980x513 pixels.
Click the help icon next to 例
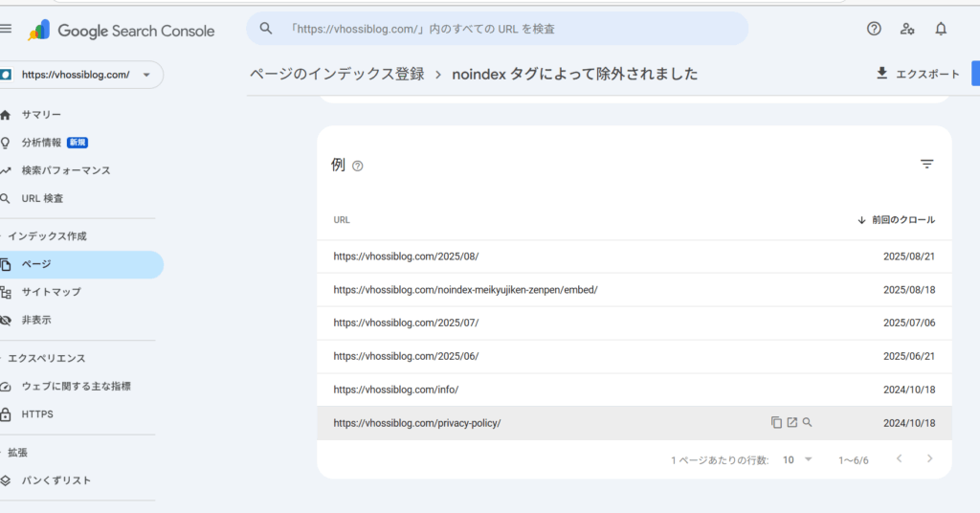(x=358, y=166)
